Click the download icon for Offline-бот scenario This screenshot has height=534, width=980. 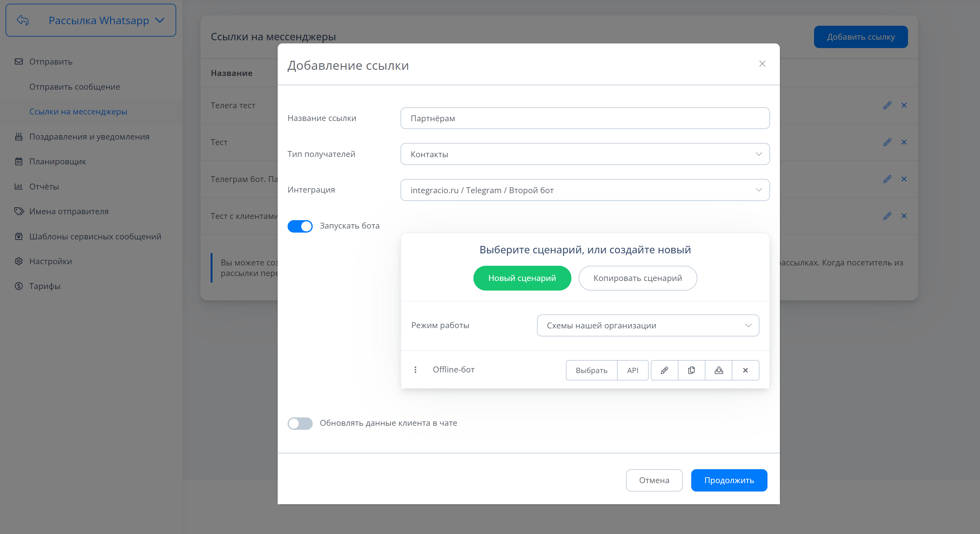[x=718, y=370]
